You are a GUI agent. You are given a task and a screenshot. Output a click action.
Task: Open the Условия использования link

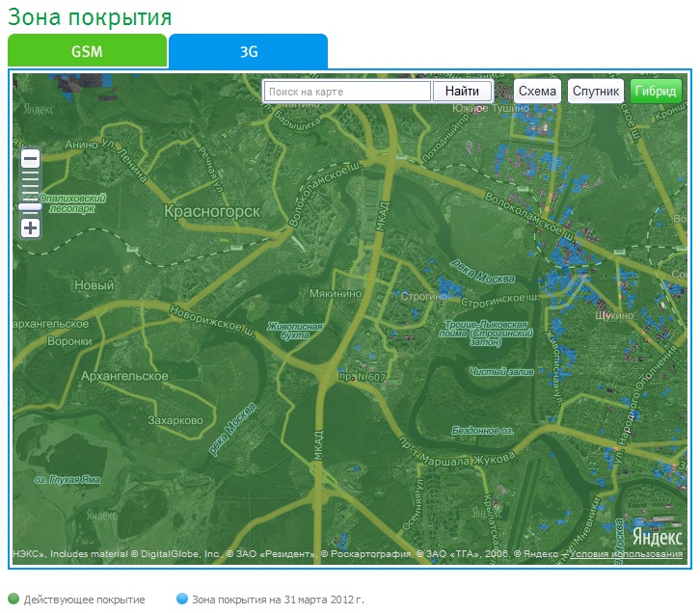[x=626, y=554]
